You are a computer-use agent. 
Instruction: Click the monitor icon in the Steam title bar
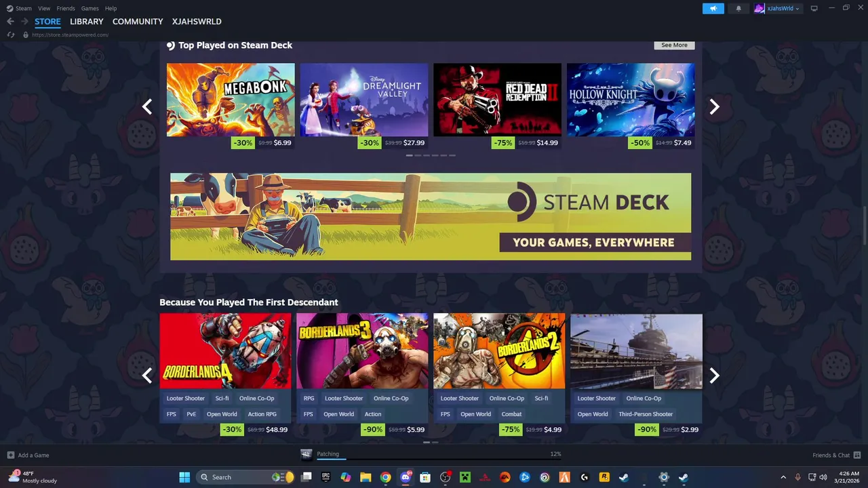pyautogui.click(x=814, y=8)
